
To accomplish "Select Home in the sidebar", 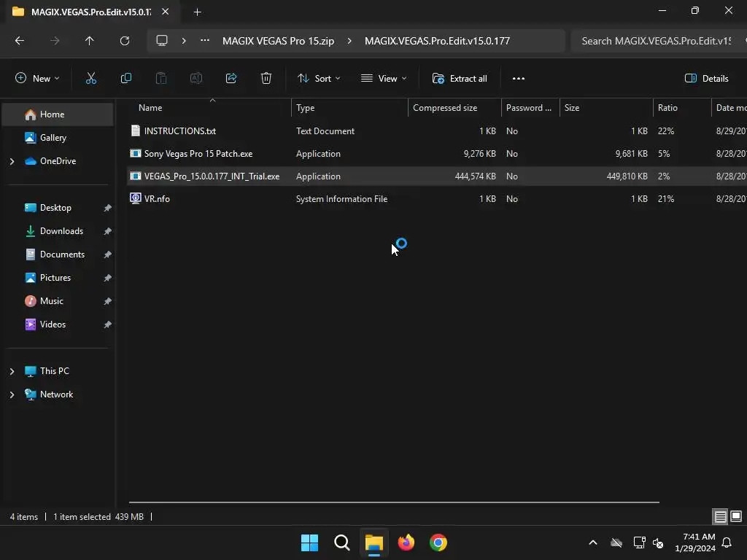I will pyautogui.click(x=58, y=114).
